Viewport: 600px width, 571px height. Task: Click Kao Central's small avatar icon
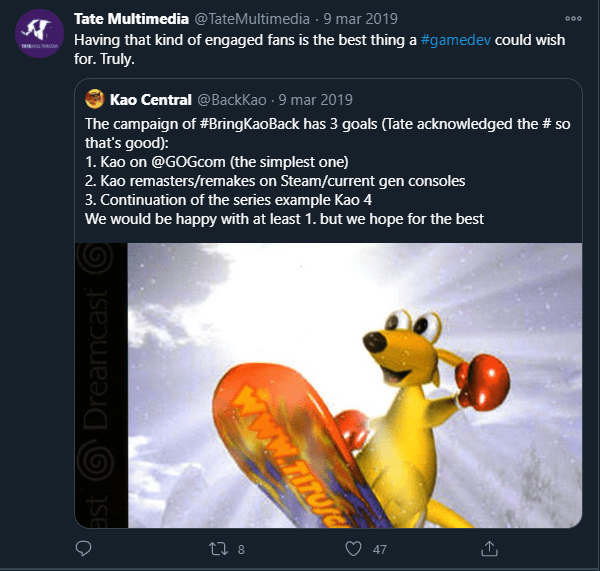tap(94, 99)
